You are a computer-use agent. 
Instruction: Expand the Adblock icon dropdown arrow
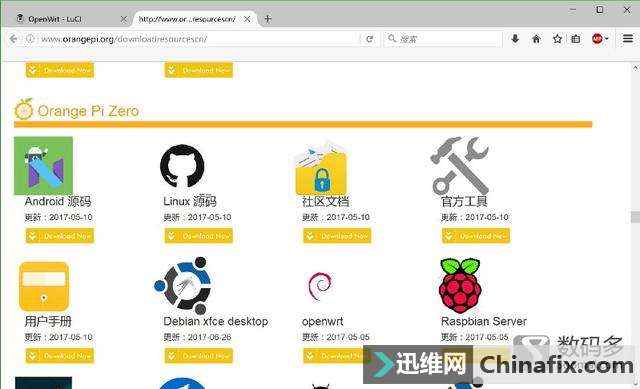point(607,39)
